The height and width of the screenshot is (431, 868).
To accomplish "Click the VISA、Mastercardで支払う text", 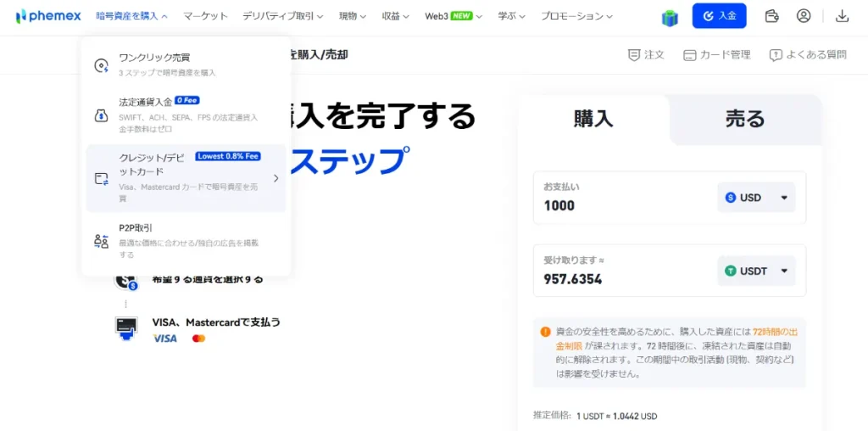I will [x=216, y=322].
